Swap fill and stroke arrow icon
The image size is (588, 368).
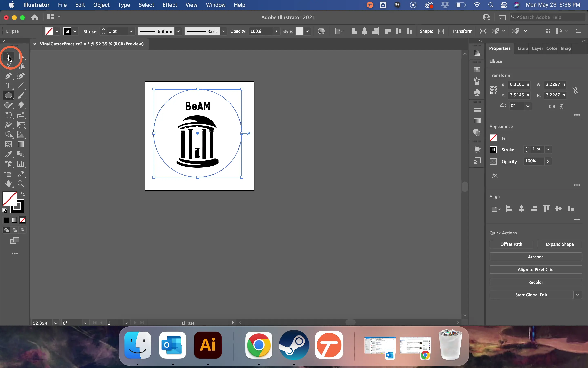tap(23, 194)
